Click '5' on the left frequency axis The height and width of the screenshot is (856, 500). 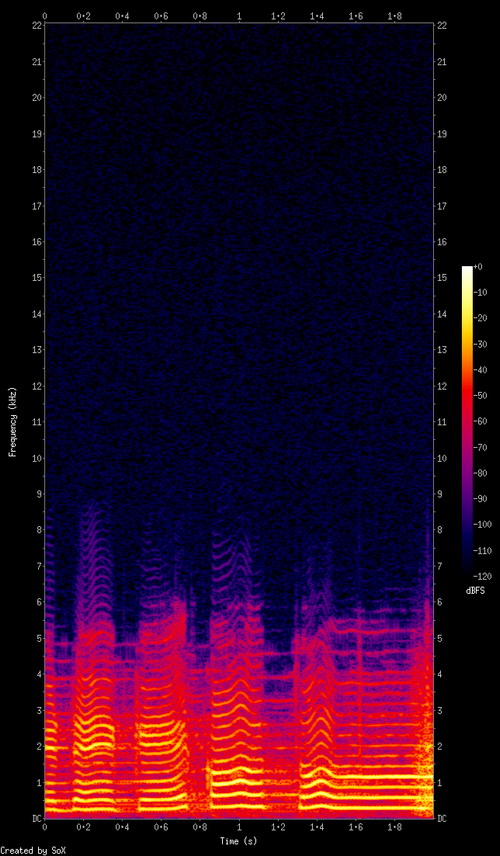[38, 638]
